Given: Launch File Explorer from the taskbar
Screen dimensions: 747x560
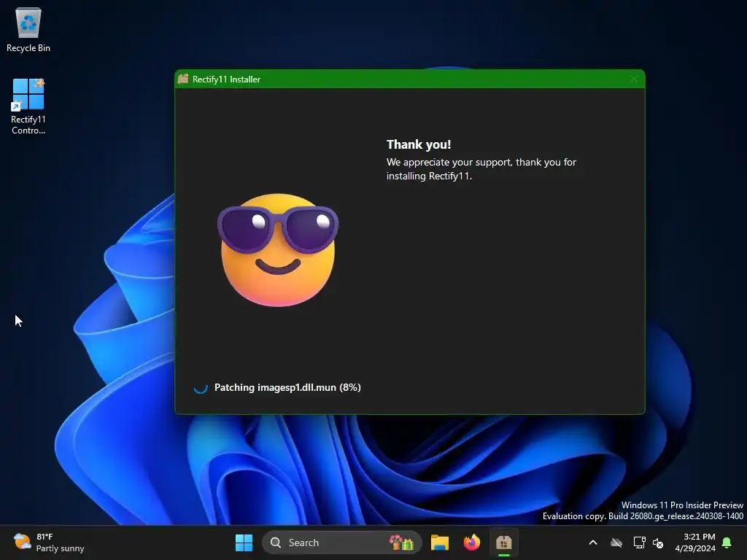Looking at the screenshot, I should pyautogui.click(x=440, y=542).
